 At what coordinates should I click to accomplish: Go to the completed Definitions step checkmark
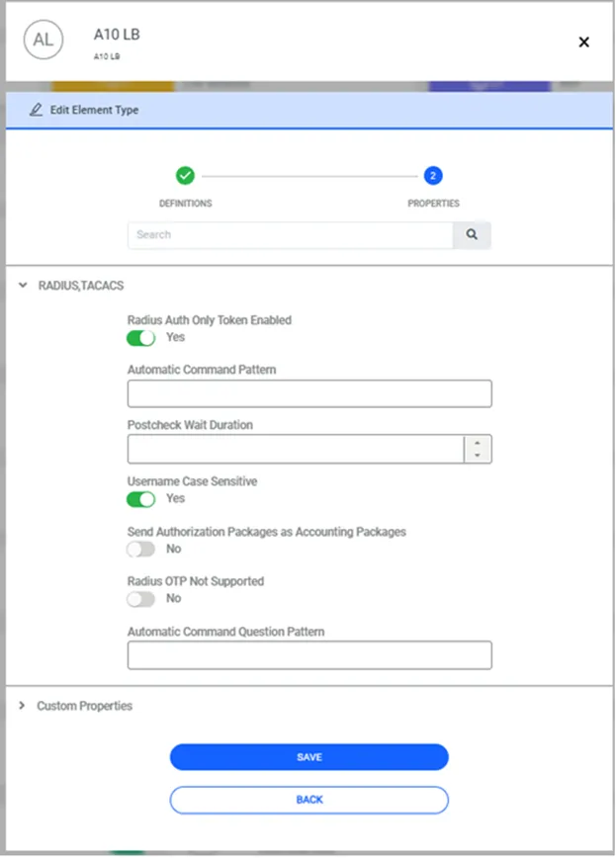pos(185,176)
